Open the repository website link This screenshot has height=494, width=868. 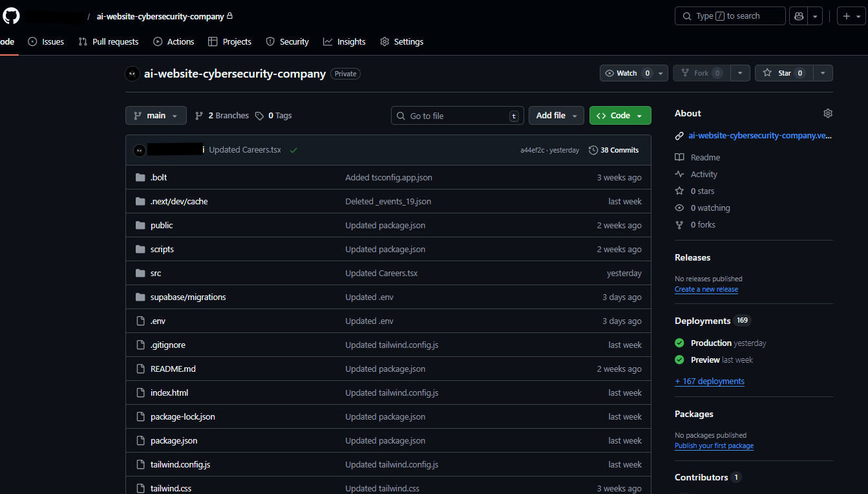[x=761, y=136]
